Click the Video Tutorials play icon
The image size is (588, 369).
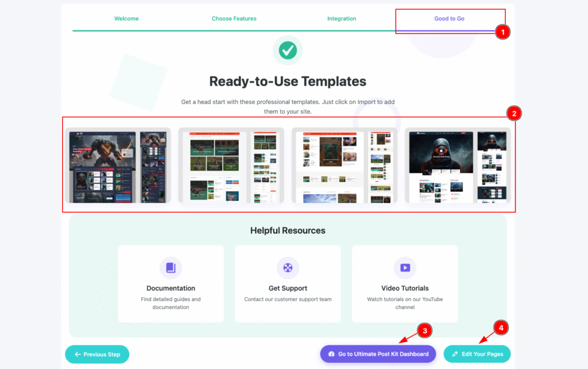pos(405,267)
